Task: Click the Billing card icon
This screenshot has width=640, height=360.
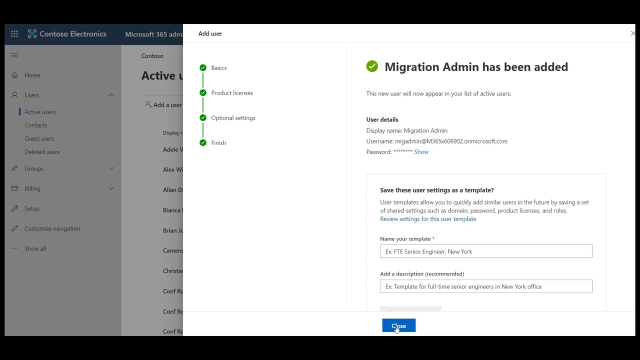Action: click(15, 188)
